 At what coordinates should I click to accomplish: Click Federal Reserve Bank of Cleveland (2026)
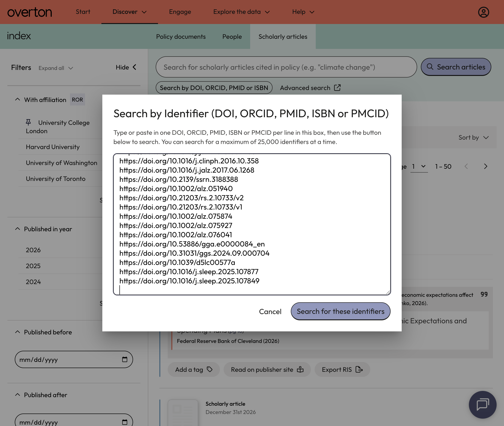point(228,341)
